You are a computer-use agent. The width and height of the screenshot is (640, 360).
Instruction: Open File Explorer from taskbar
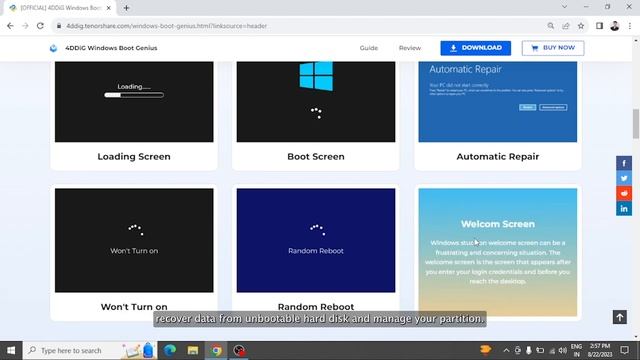[x=193, y=350]
